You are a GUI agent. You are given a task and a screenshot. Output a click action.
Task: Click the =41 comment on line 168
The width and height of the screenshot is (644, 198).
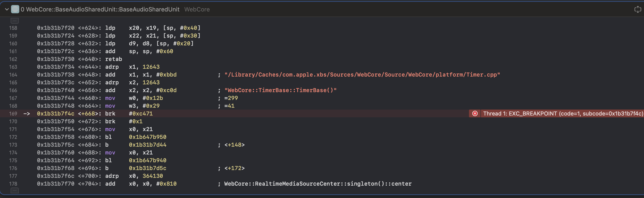click(x=229, y=106)
